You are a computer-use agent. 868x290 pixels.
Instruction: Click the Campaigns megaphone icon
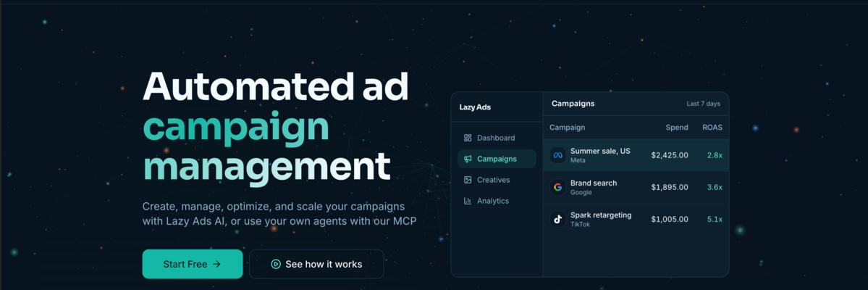click(x=468, y=159)
